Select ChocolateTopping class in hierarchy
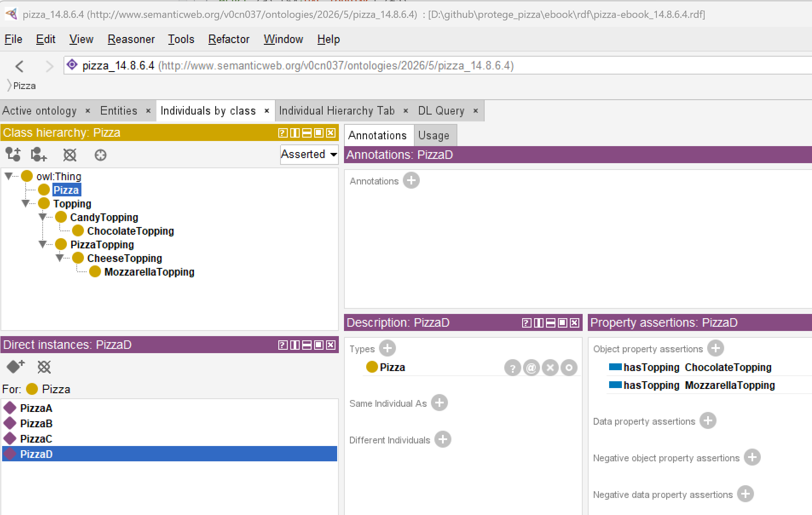812x515 pixels. tap(130, 231)
